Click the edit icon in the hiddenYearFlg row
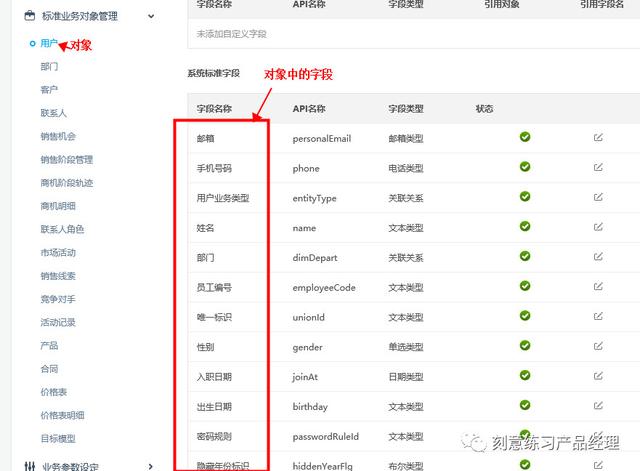Screen dimensions: 640x471 coord(598,465)
